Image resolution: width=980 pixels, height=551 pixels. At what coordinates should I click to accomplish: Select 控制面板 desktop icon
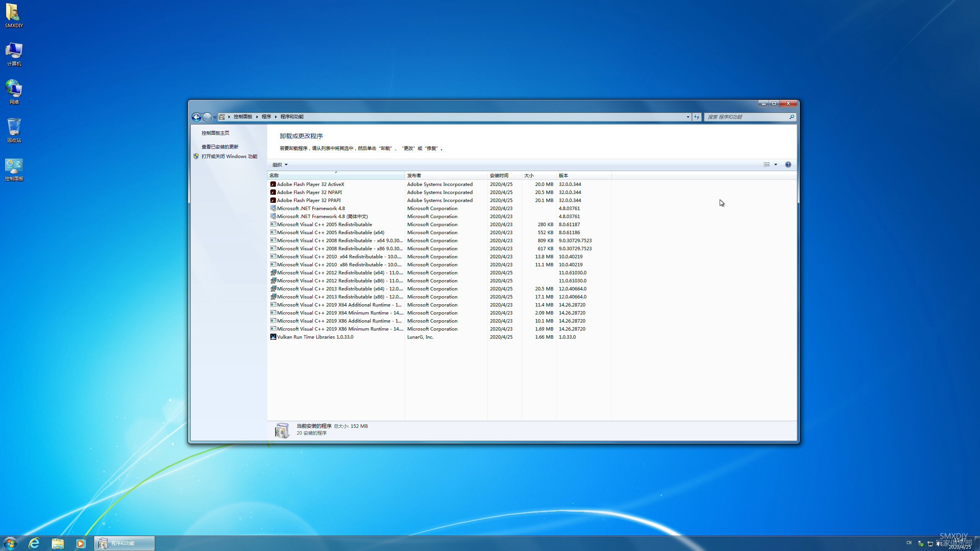tap(14, 170)
